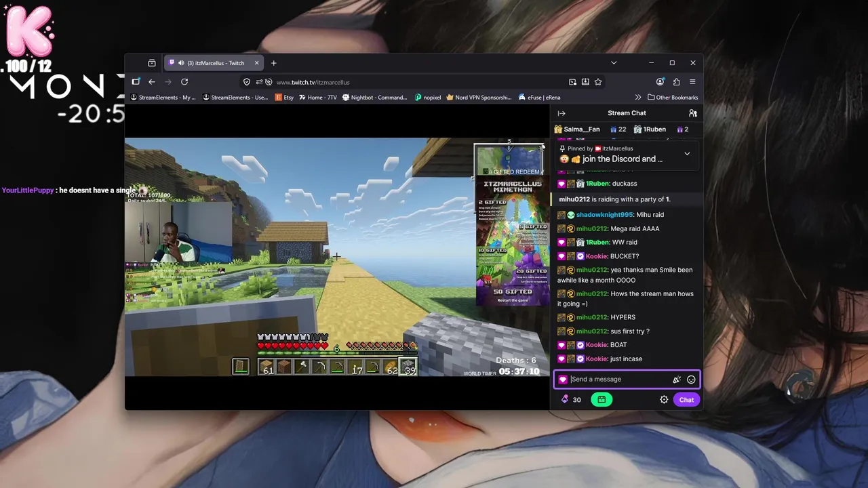Click the twitch.tv address bar URL
The image size is (868, 488).
313,82
